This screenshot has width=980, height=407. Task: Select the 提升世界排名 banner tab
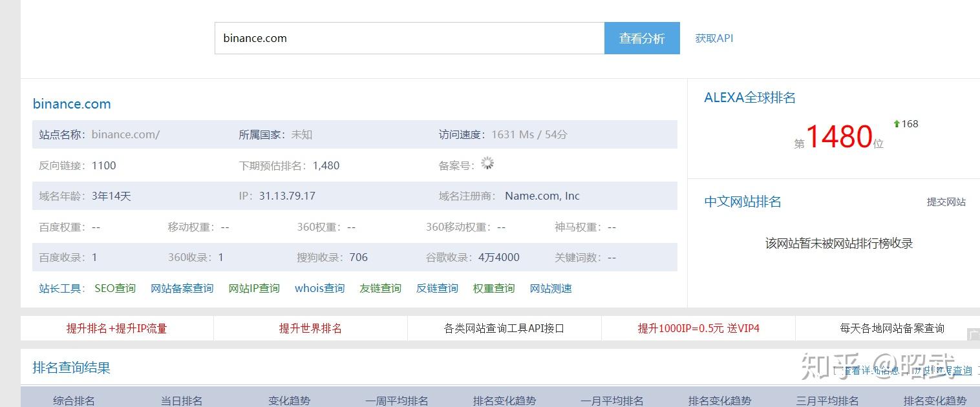point(310,328)
